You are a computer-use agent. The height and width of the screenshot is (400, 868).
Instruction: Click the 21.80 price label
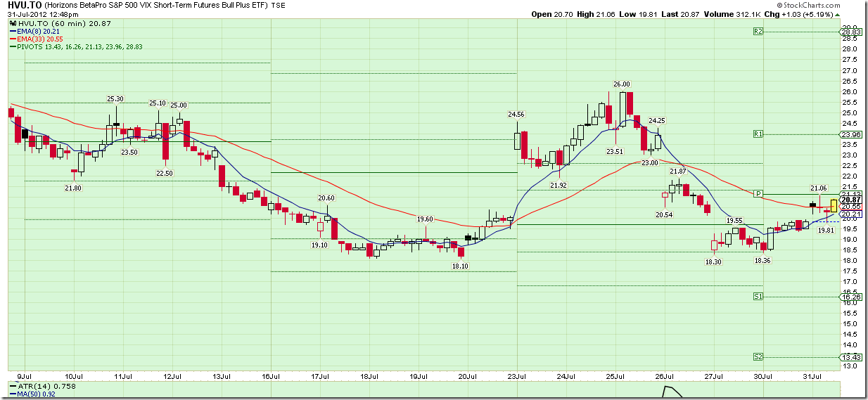tap(73, 188)
